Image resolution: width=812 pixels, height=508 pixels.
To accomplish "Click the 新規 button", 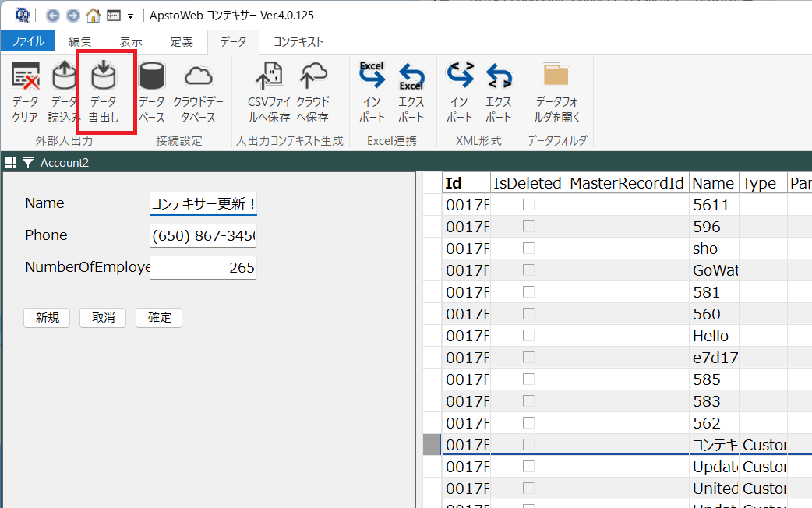I will tap(47, 317).
